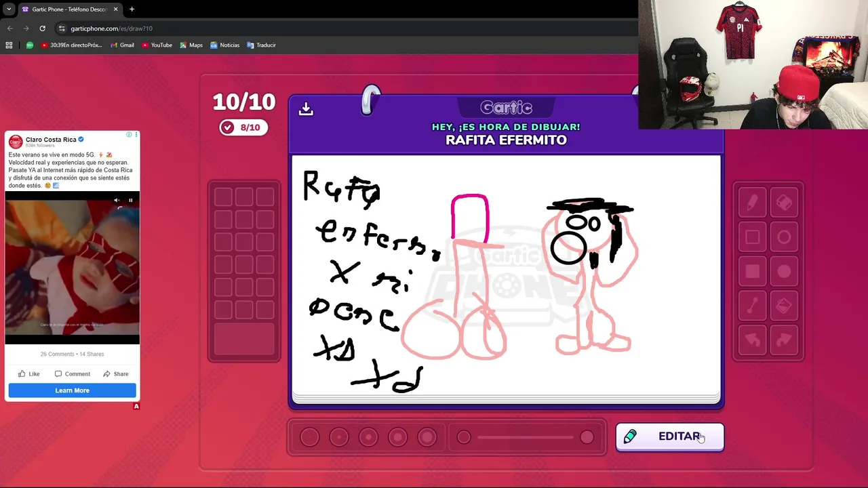
Task: Select the empty ellipse shape tool
Action: click(784, 237)
